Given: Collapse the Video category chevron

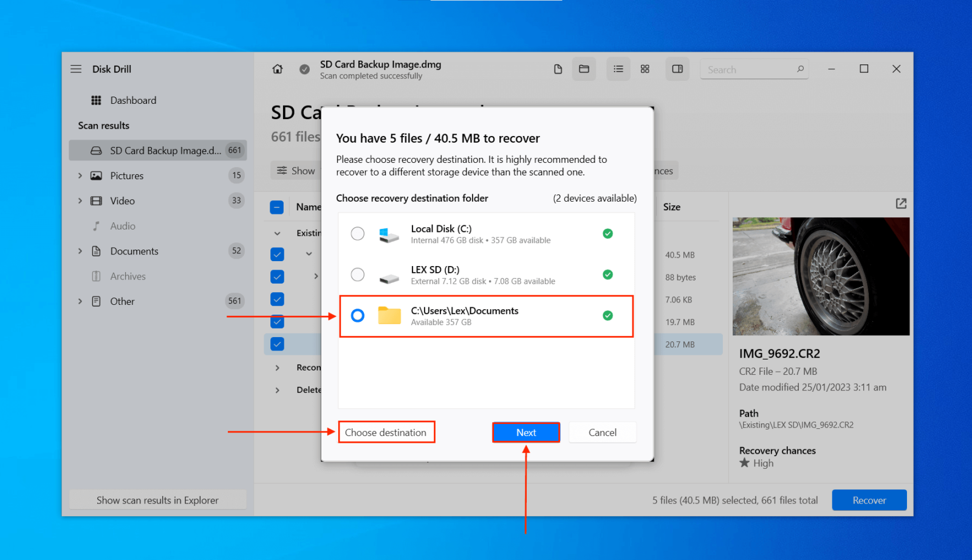Looking at the screenshot, I should click(x=80, y=200).
